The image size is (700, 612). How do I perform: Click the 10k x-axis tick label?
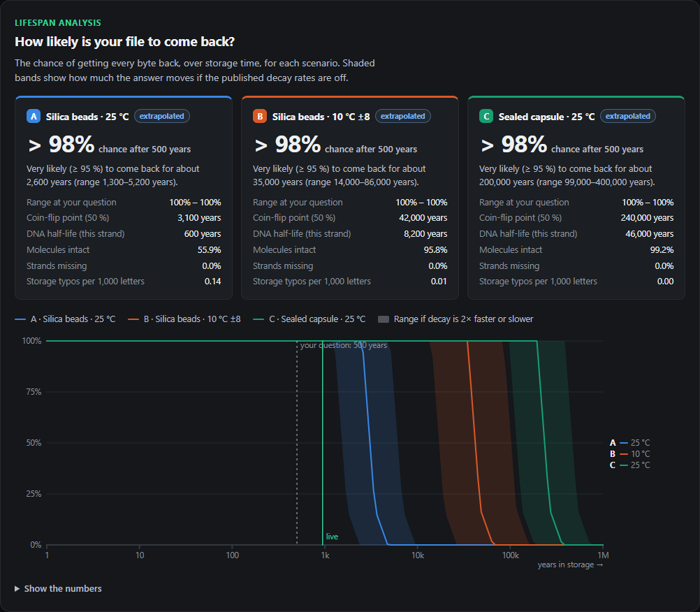(417, 555)
